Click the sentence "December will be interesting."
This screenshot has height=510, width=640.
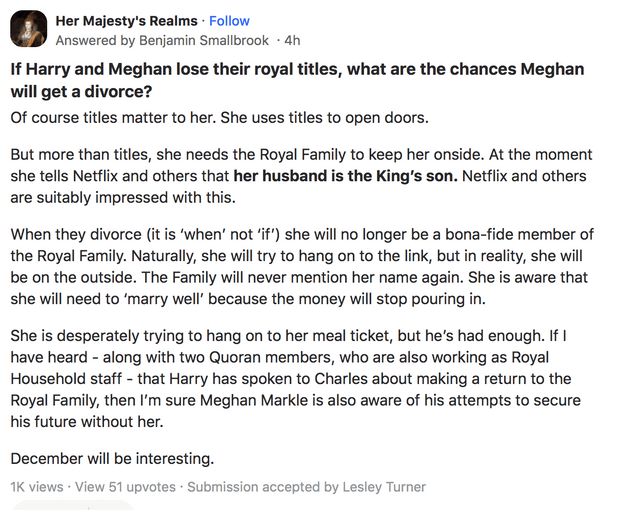point(110,458)
